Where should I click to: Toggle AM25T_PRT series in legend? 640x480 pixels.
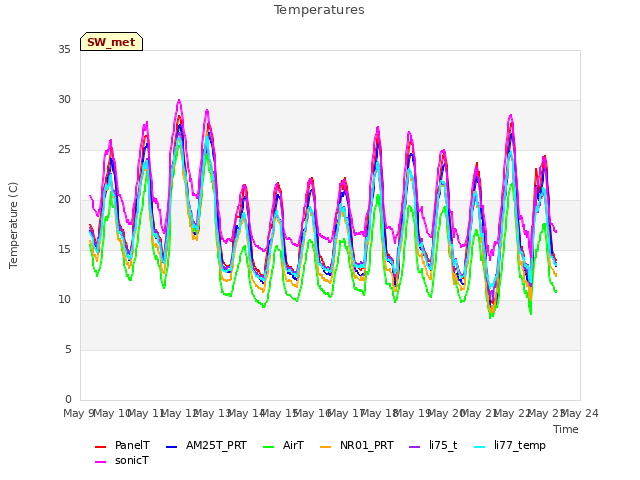point(216,445)
